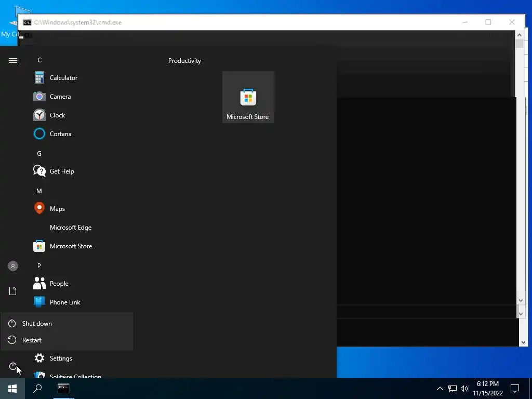Click the cmd window scrollbar up arrow
Image resolution: width=532 pixels, height=399 pixels.
click(x=520, y=35)
